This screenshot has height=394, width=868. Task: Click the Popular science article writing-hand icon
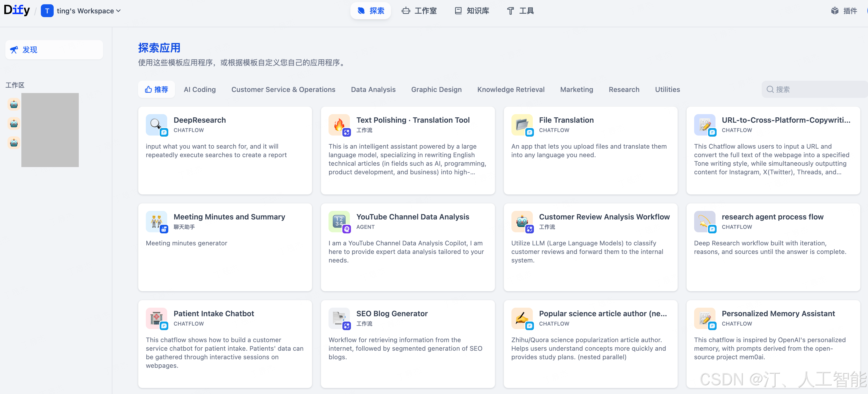(x=521, y=318)
